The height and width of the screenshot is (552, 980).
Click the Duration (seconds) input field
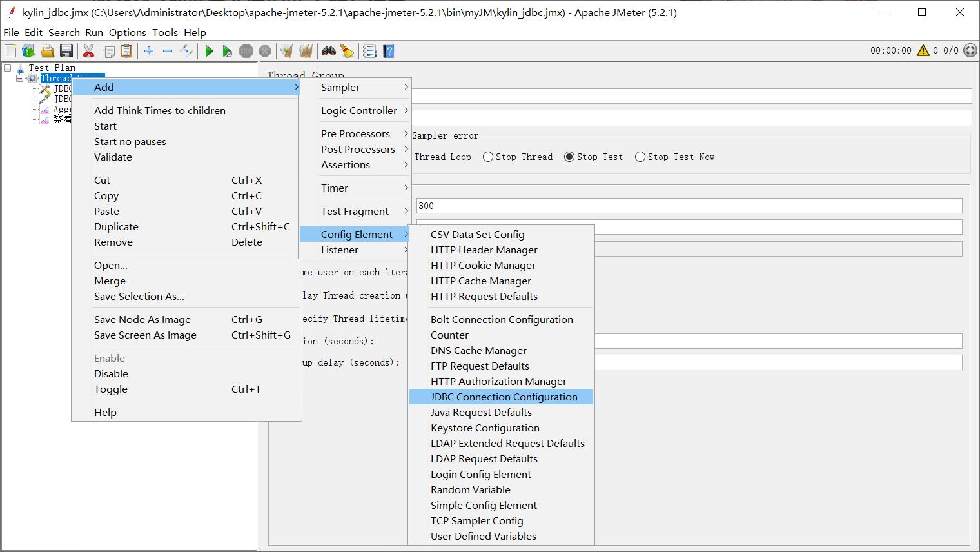click(778, 341)
